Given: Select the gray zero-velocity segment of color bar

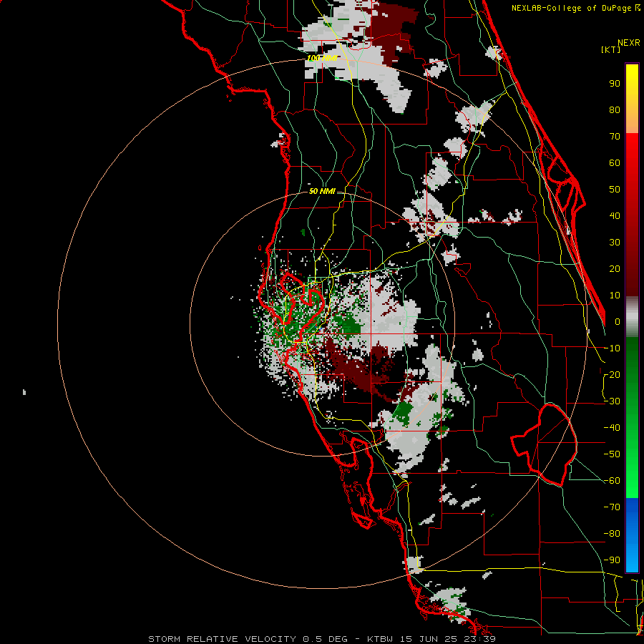Looking at the screenshot, I should pos(632,317).
